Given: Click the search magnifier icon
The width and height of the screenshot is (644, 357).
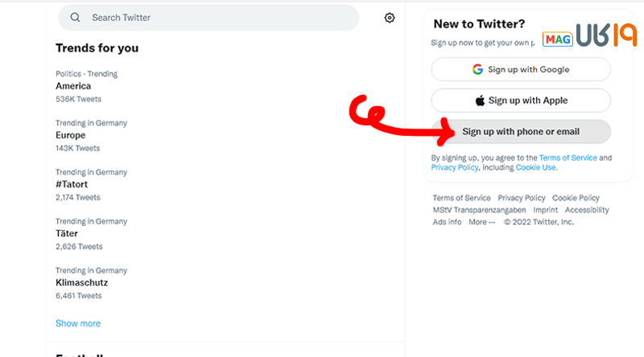Looking at the screenshot, I should point(75,17).
